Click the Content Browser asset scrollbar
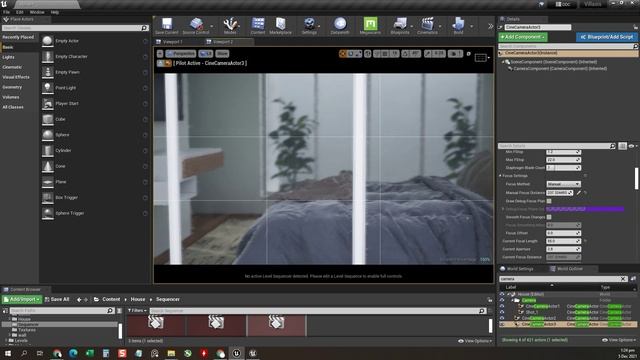 490,325
